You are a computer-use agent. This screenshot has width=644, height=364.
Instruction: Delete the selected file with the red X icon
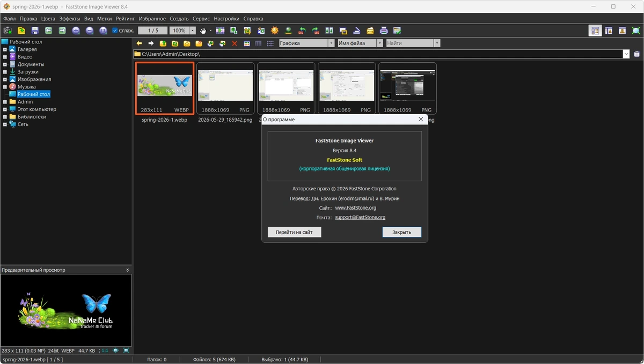tap(235, 43)
